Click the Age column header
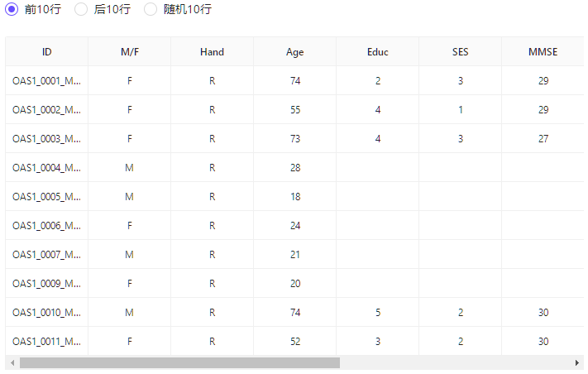The width and height of the screenshot is (588, 374). (x=294, y=52)
